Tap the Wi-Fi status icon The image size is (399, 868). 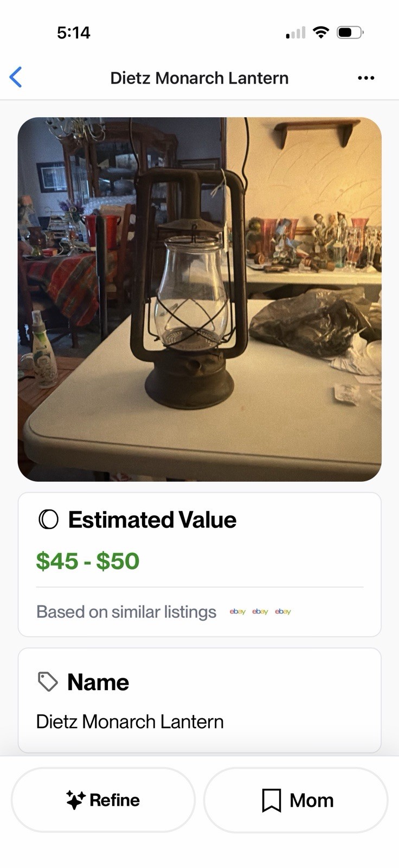[321, 33]
